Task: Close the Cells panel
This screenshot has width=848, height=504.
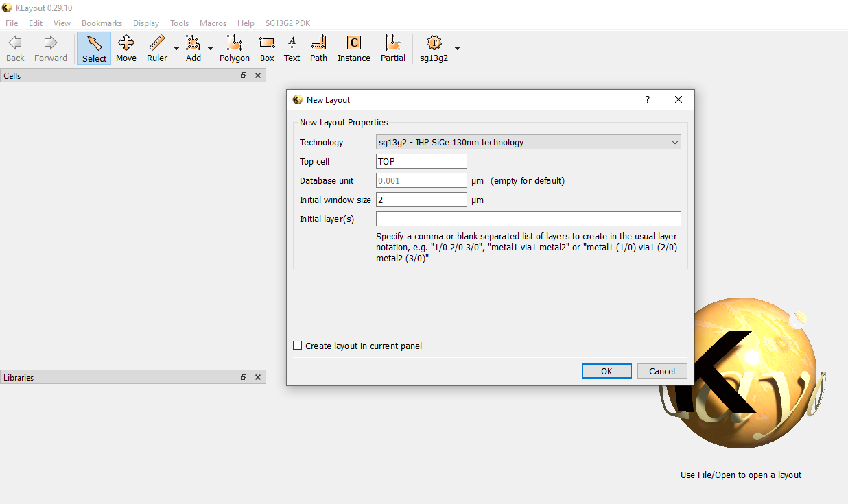Action: coord(258,75)
